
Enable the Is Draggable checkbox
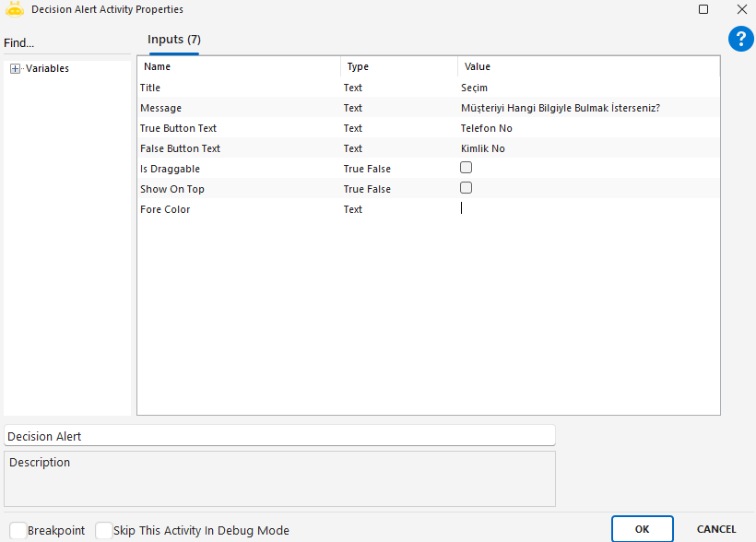467,168
